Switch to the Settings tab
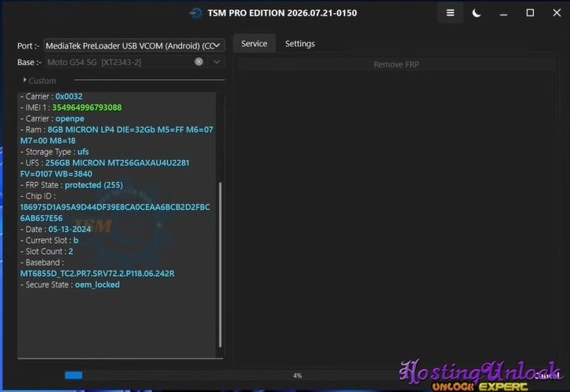Image resolution: width=570 pixels, height=392 pixels. (300, 44)
